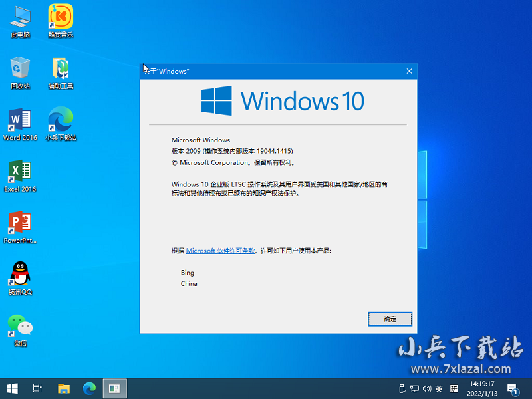Close the About Windows dialog
532x399 pixels.
click(409, 71)
